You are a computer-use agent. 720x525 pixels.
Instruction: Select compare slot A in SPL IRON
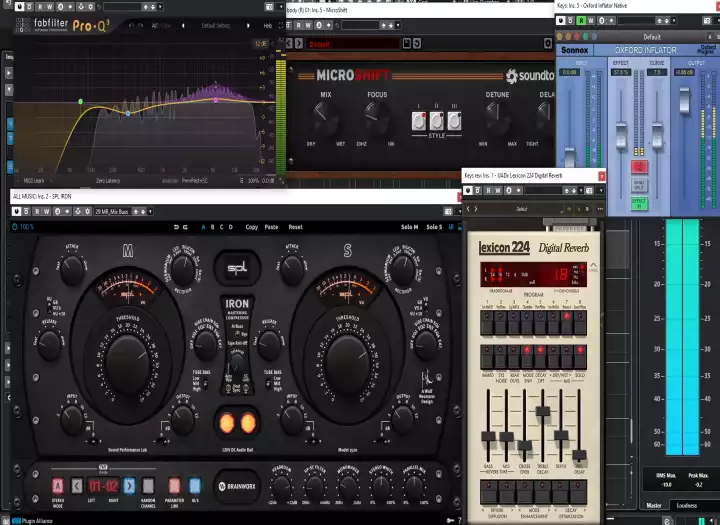pyautogui.click(x=203, y=227)
